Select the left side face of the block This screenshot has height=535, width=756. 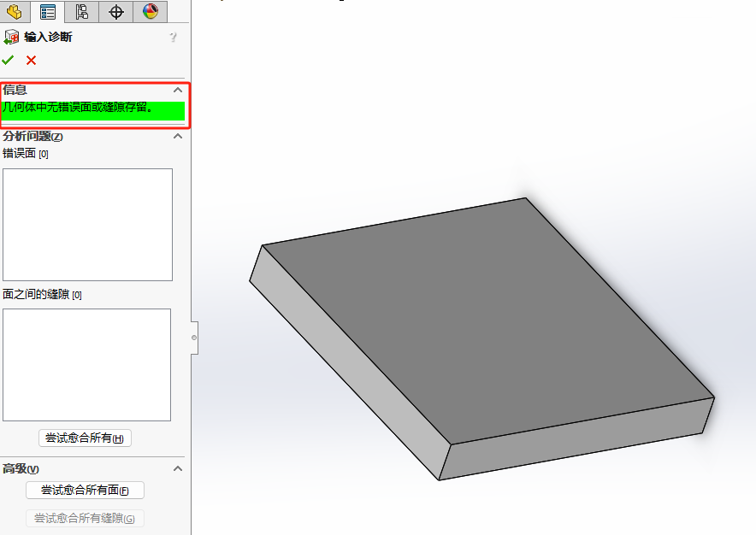pos(350,362)
